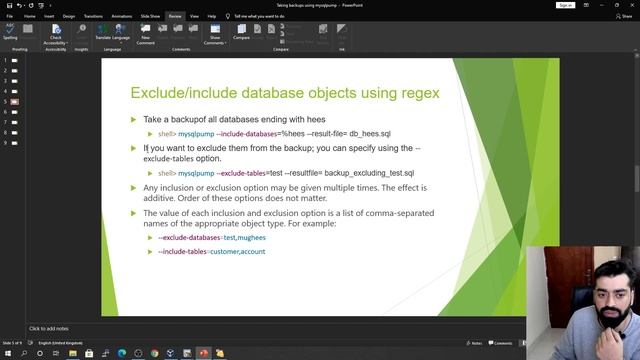
Task: Click the '--exclude-databases=test,mughees' line
Action: (x=212, y=237)
